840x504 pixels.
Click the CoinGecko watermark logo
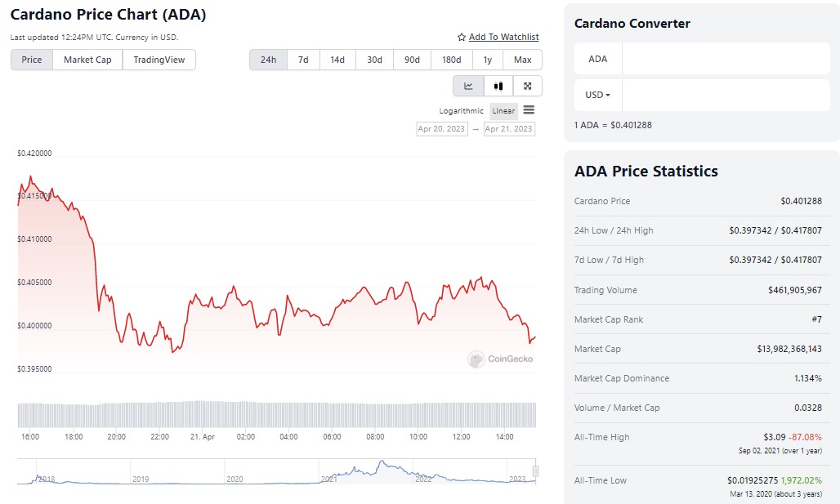tap(475, 359)
